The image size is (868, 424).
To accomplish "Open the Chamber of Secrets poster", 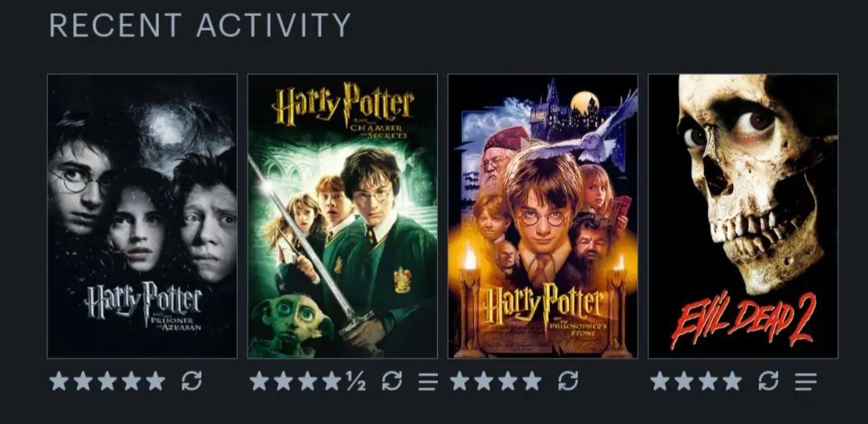I will [342, 216].
